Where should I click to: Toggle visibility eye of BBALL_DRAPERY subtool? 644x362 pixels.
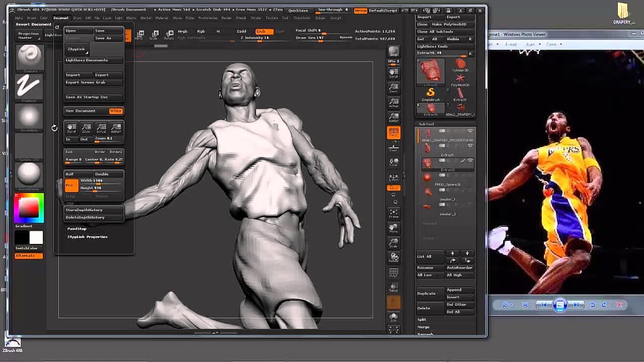point(470,131)
